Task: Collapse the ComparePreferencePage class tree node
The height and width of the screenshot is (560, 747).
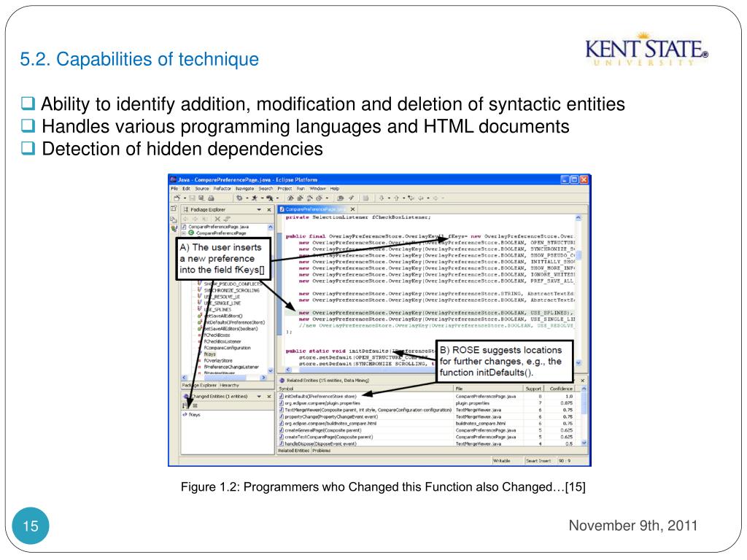Action: click(x=184, y=233)
